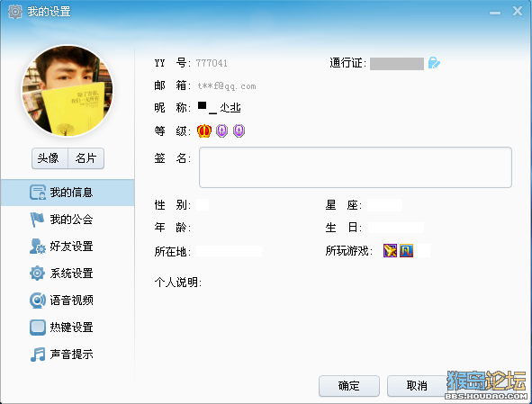
Task: Click the second purple shield level badge
Action: 239,130
